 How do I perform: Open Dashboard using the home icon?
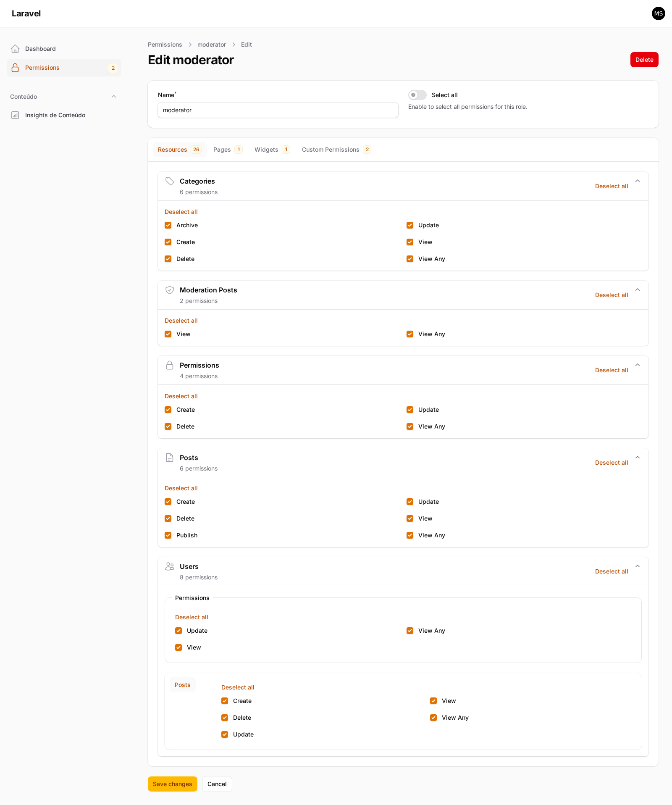15,48
